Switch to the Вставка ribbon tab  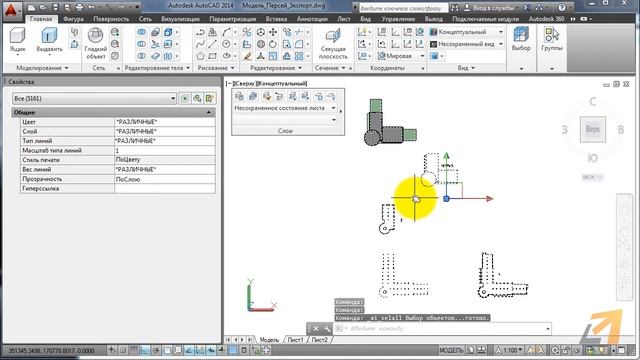pos(276,19)
